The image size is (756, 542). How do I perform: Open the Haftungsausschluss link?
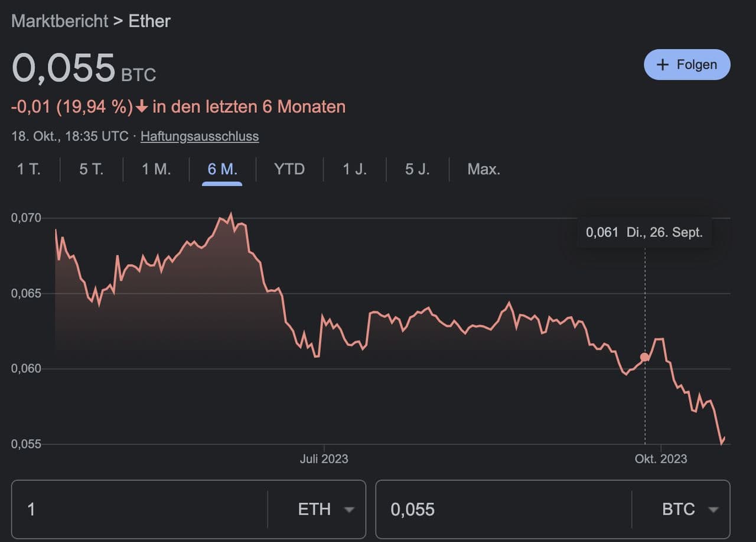point(200,137)
